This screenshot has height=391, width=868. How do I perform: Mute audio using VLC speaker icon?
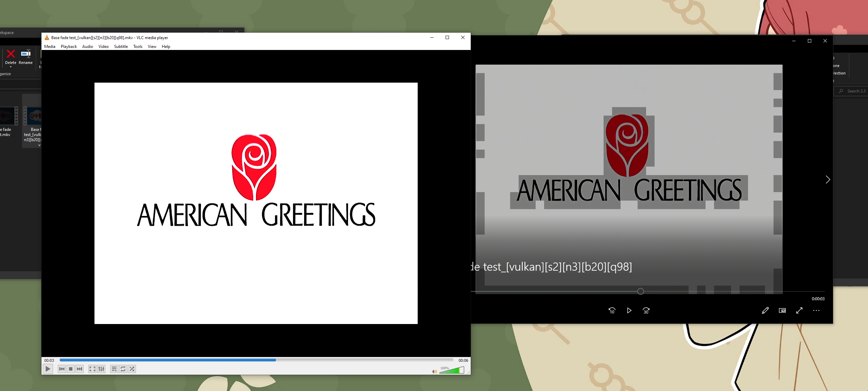[434, 372]
